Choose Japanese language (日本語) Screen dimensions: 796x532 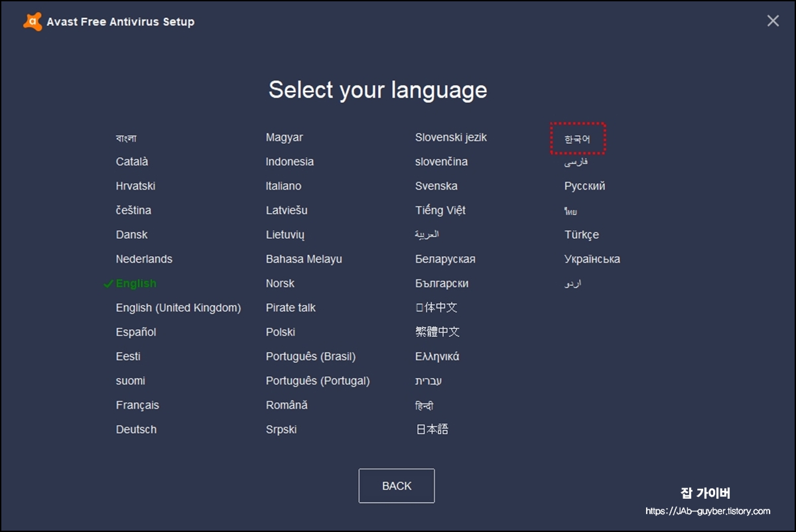point(432,430)
